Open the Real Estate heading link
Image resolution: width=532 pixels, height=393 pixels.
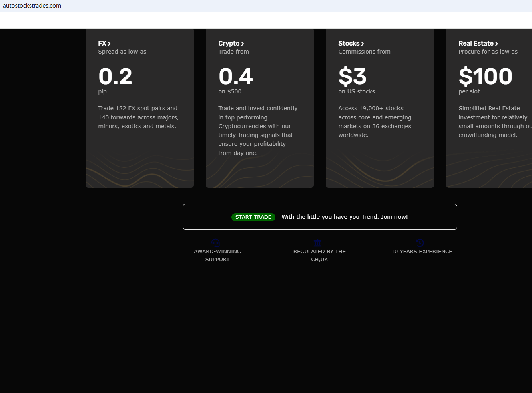coord(476,43)
